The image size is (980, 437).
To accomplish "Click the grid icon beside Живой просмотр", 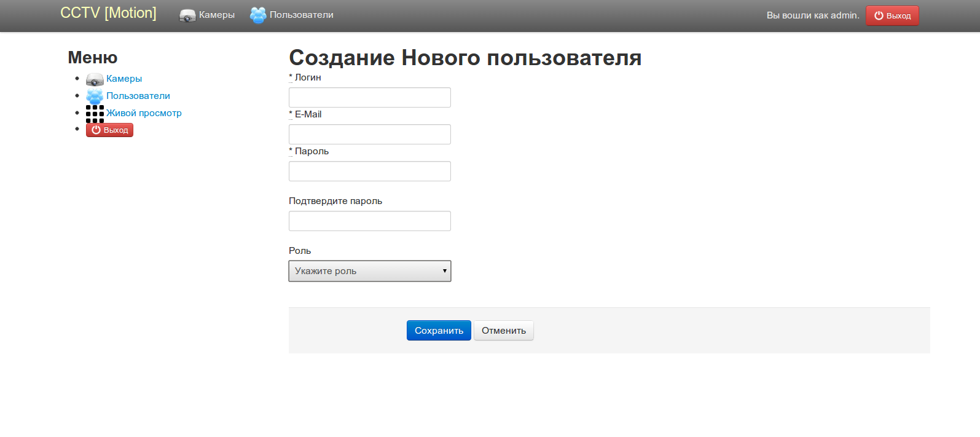I will coord(95,114).
